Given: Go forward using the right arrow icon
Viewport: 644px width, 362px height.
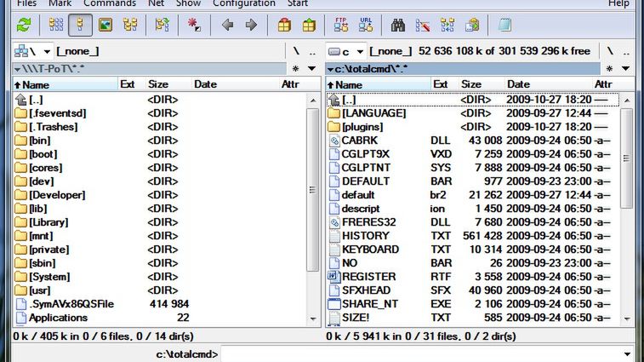Looking at the screenshot, I should (x=251, y=26).
